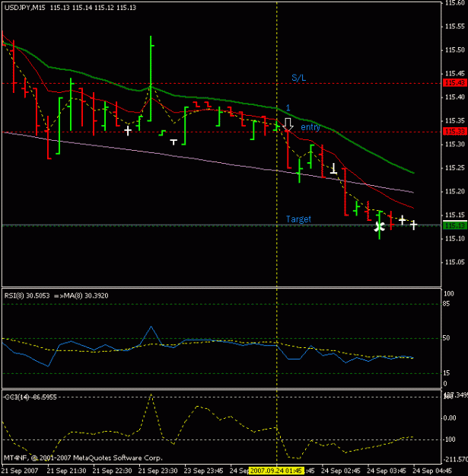Image resolution: width=468 pixels, height=476 pixels.
Task: Select the pink descending trendline
Action: click(x=208, y=161)
